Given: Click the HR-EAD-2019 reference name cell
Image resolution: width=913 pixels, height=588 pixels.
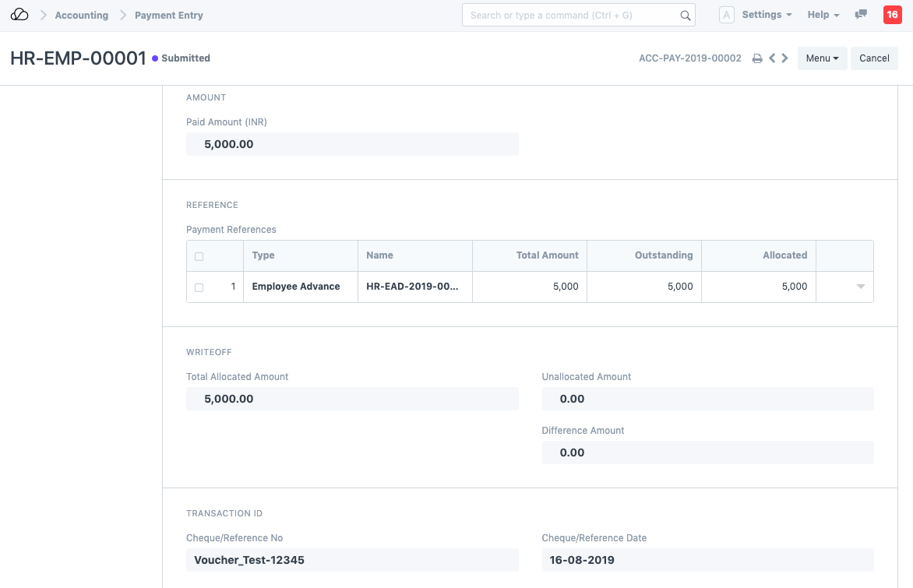Looking at the screenshot, I should pyautogui.click(x=414, y=287).
